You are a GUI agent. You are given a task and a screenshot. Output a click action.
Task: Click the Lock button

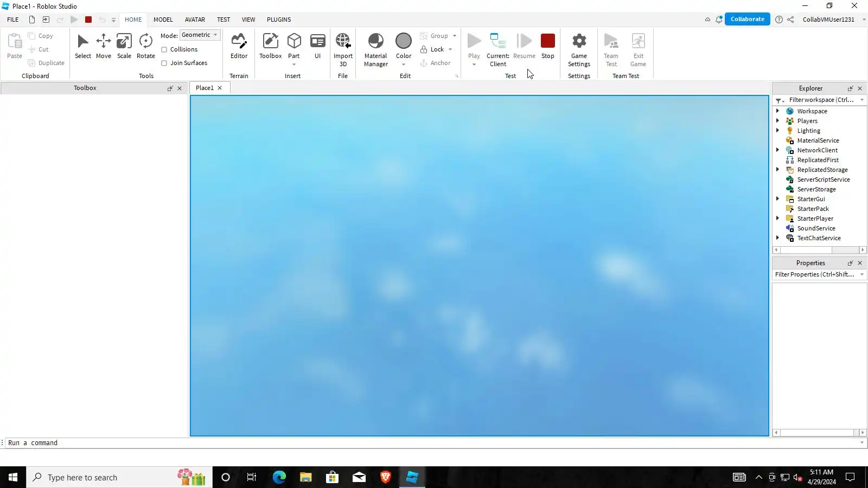pos(432,49)
